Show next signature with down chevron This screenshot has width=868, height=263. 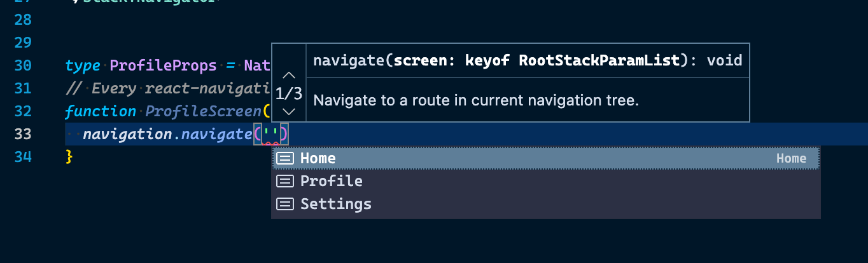(289, 111)
